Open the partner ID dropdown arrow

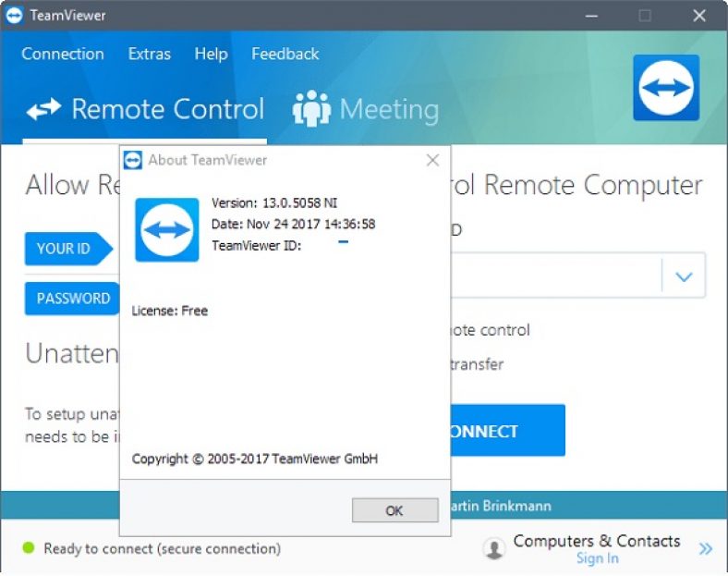(684, 276)
